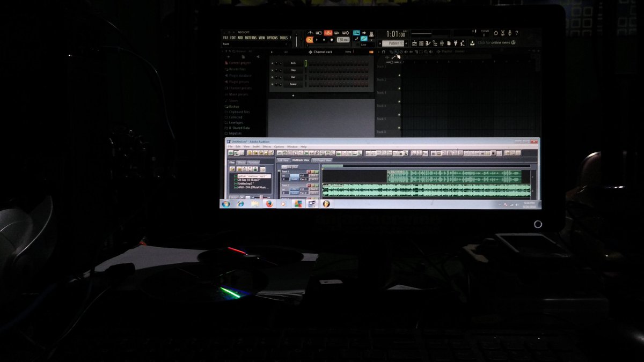The height and width of the screenshot is (362, 644).
Task: Open FL Studio help question mark icon
Action: (x=517, y=33)
